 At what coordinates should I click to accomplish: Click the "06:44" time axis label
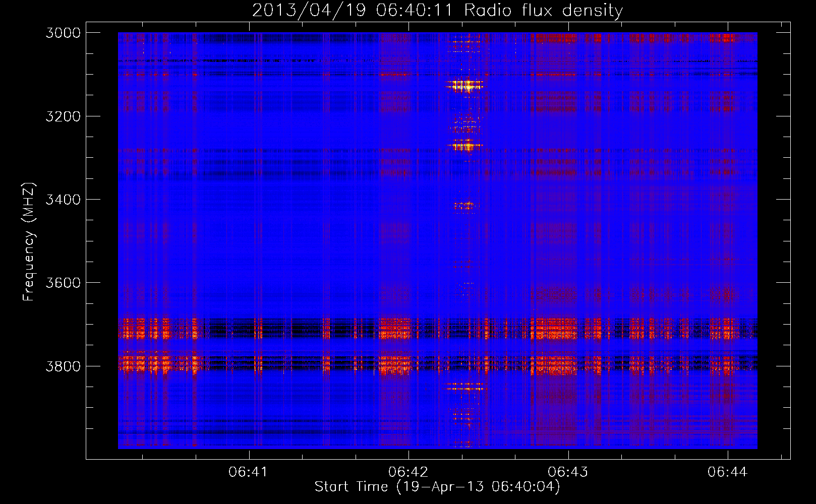click(727, 472)
